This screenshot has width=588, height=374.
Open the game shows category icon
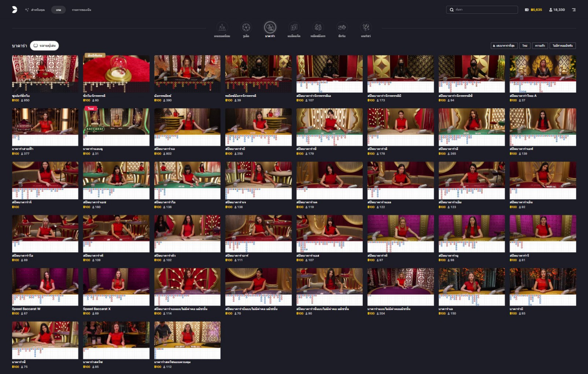(366, 28)
